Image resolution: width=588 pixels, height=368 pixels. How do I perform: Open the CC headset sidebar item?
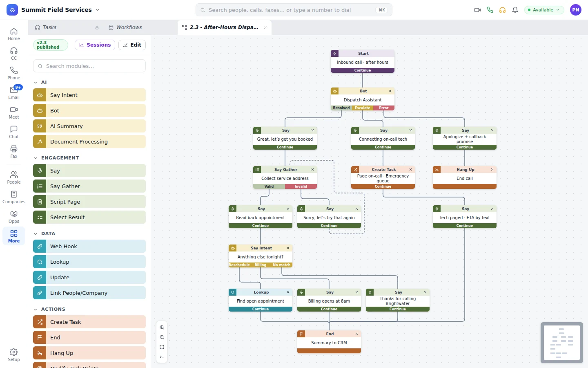click(14, 54)
